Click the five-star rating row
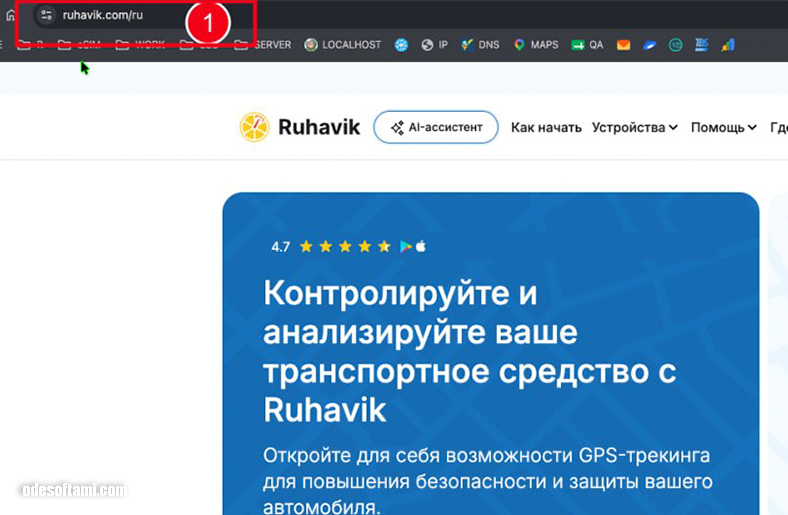 345,247
